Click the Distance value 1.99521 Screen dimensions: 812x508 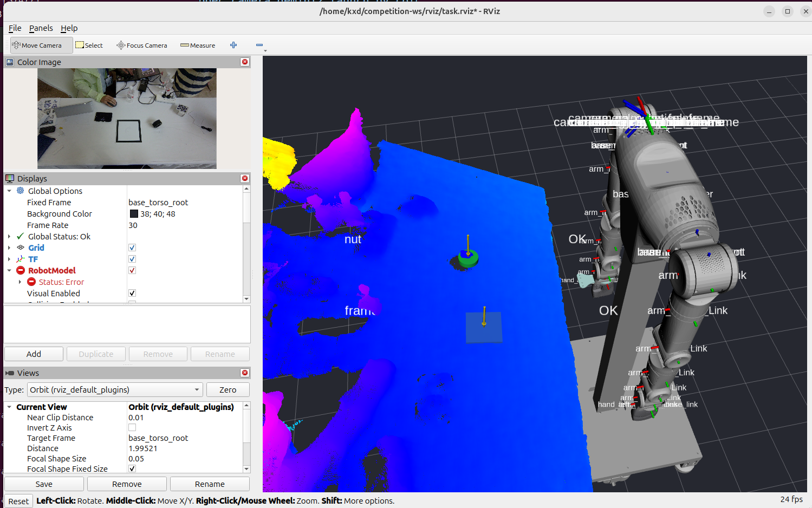coord(143,448)
